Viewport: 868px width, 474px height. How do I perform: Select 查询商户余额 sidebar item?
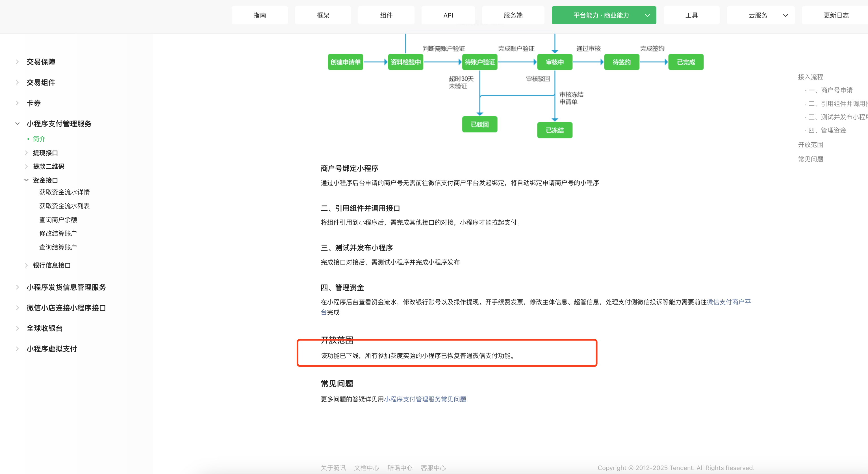point(58,220)
